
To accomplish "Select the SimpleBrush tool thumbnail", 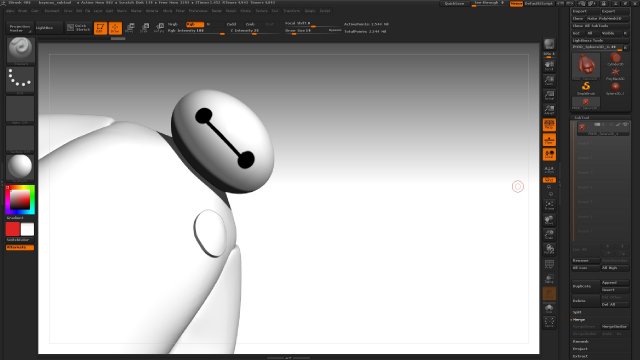I will click(x=586, y=88).
